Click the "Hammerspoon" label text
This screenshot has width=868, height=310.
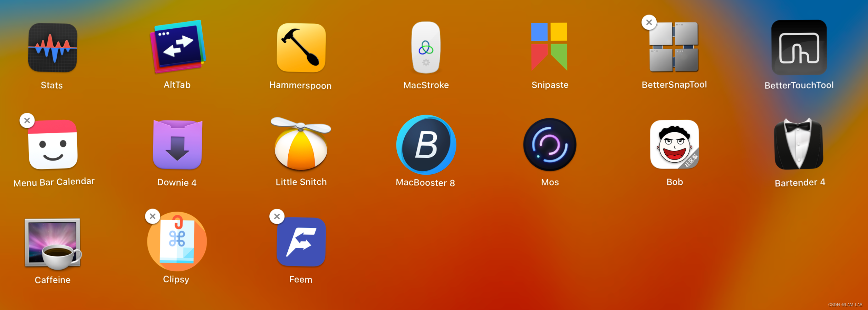click(300, 86)
